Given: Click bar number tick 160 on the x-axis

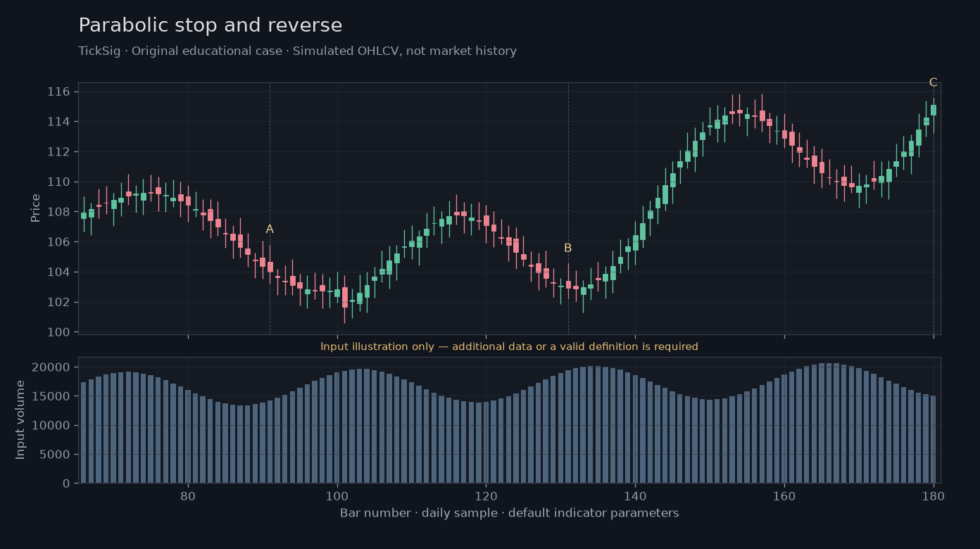Looking at the screenshot, I should click(x=784, y=495).
